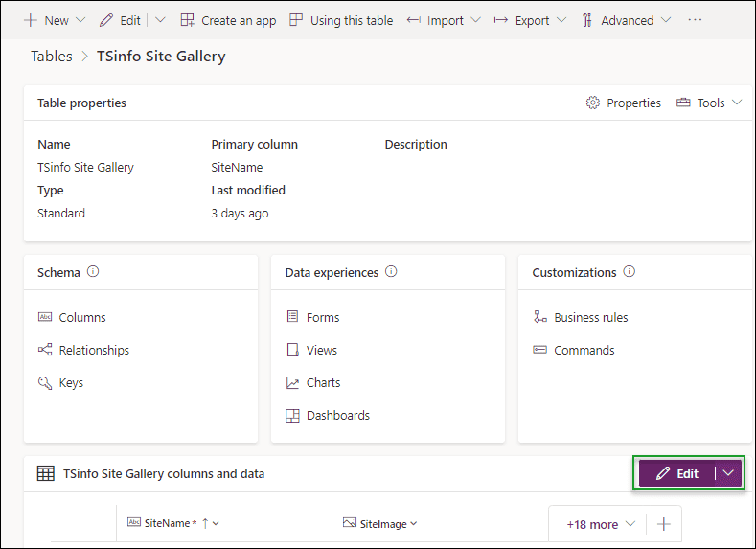The width and height of the screenshot is (756, 549).
Task: Open the Tools menu
Action: pyautogui.click(x=709, y=103)
